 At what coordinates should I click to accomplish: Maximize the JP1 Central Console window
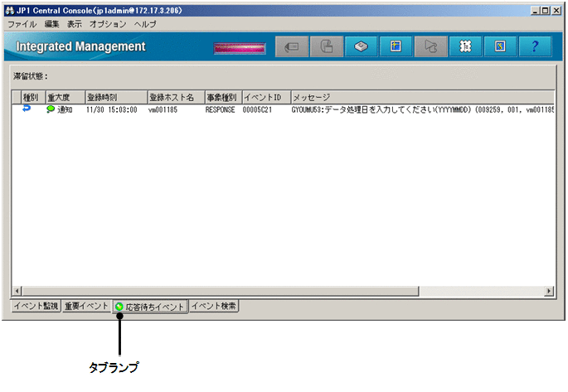click(x=545, y=11)
